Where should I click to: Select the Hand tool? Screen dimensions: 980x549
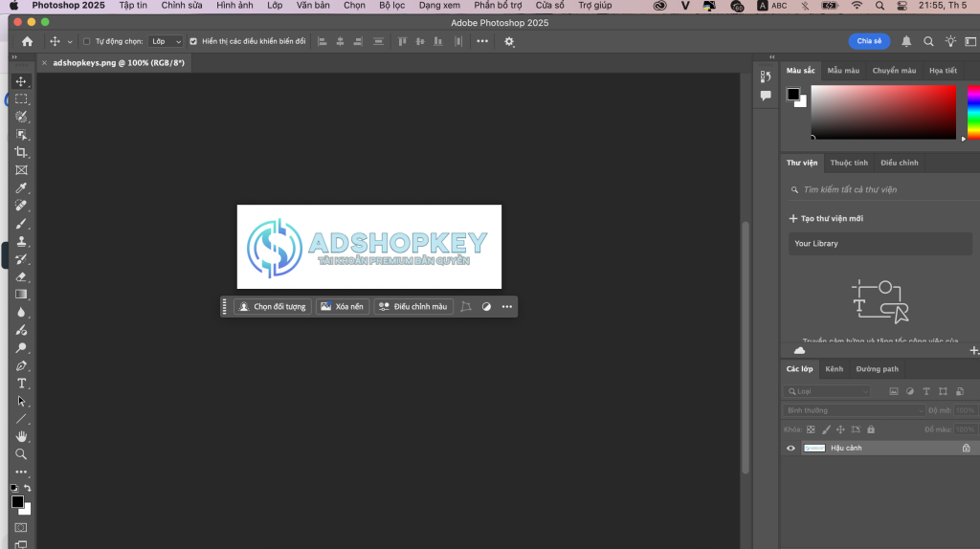tap(21, 436)
